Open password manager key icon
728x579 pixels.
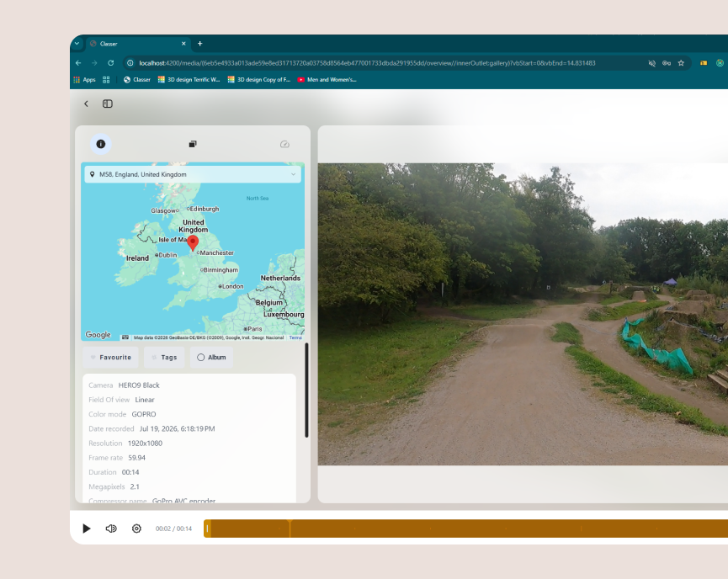click(667, 62)
